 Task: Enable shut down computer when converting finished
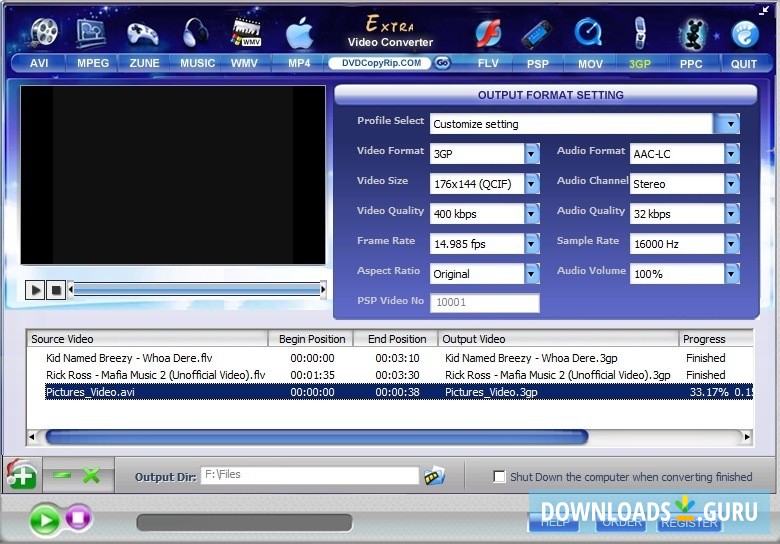499,476
